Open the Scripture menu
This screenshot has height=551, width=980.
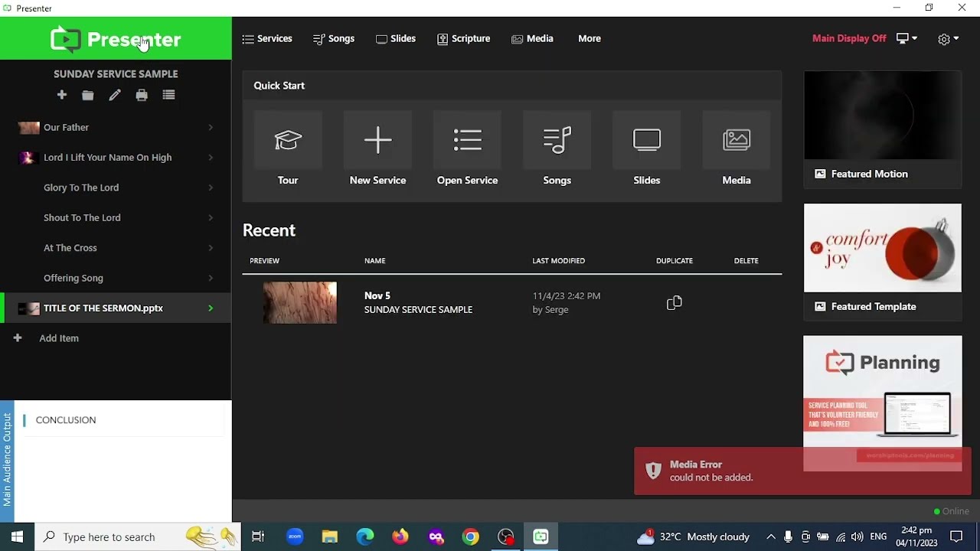pos(463,38)
